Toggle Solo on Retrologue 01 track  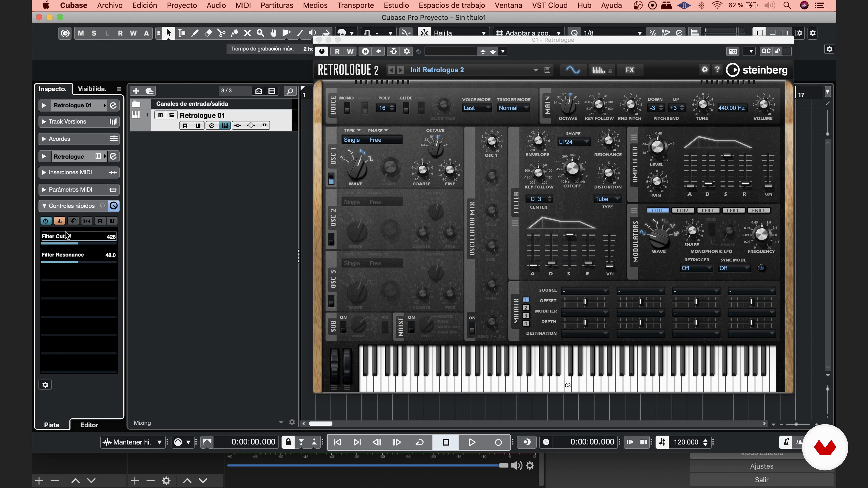click(172, 115)
